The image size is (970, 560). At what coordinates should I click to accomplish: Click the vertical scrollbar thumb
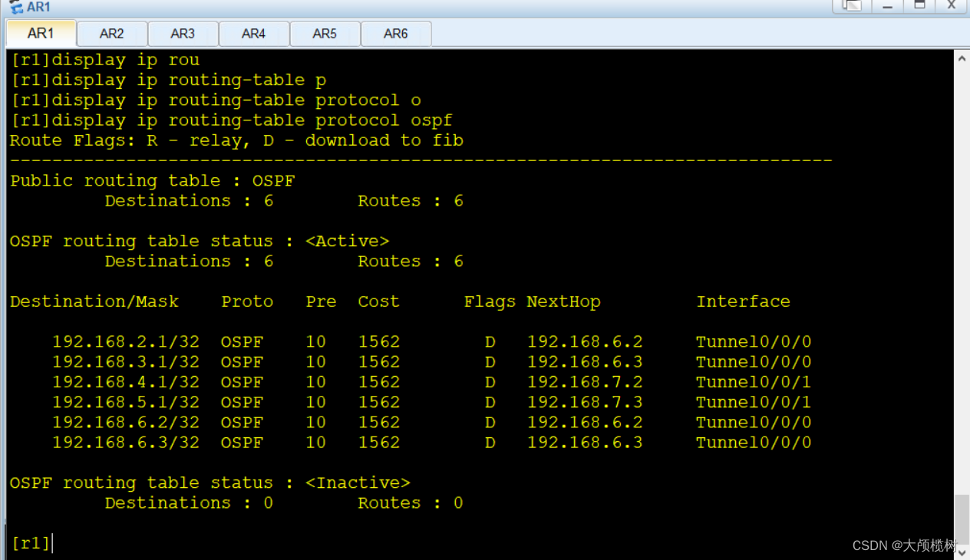[x=962, y=519]
